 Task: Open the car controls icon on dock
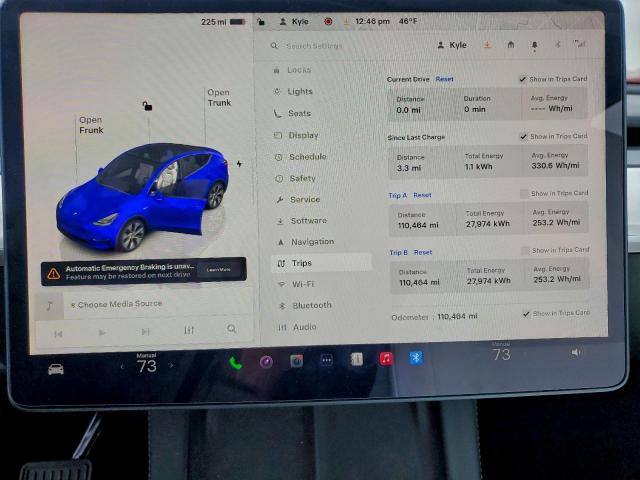point(56,369)
